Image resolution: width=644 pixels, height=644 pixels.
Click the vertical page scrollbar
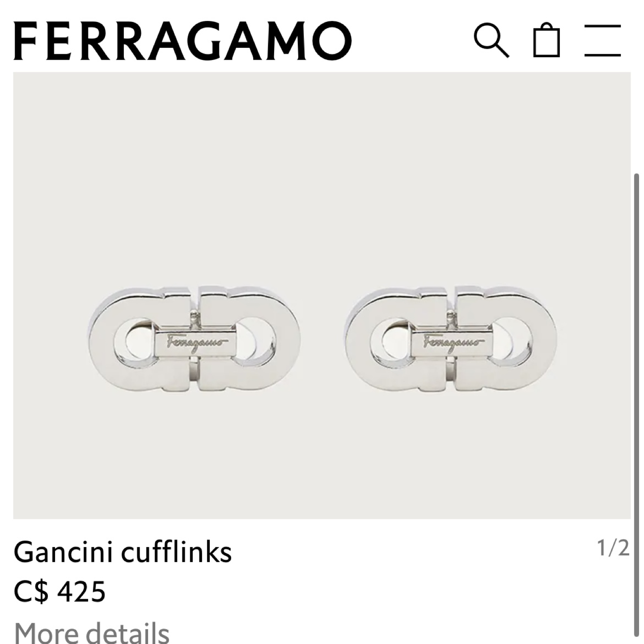[637, 405]
